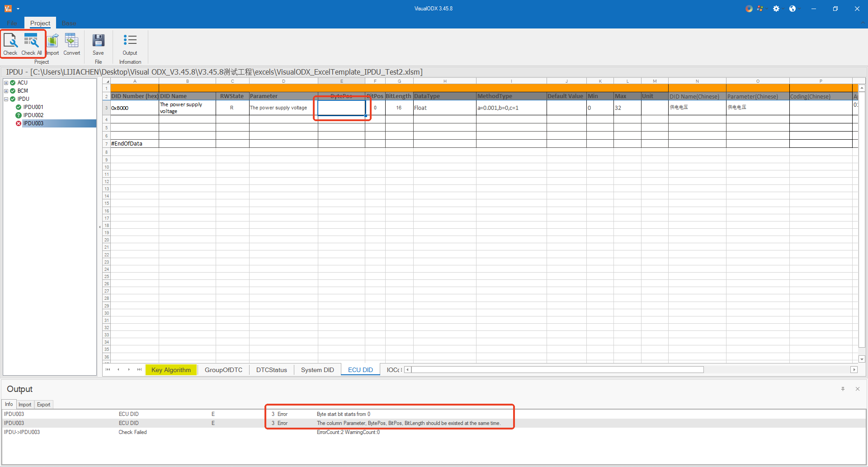Switch to the Base ribbon tab
868x467 pixels.
(x=69, y=23)
